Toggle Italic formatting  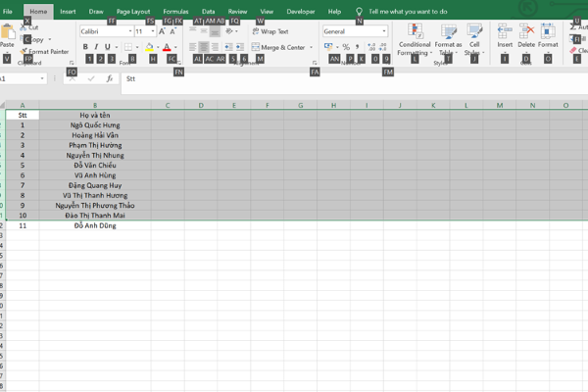[98, 47]
